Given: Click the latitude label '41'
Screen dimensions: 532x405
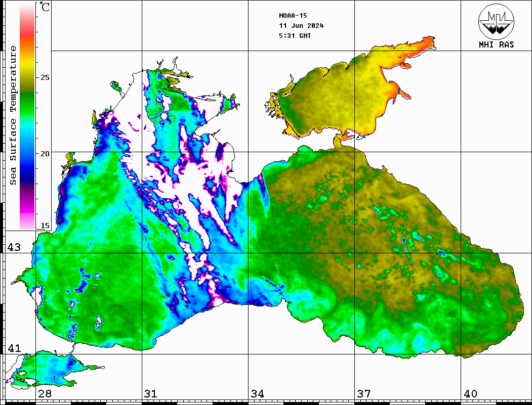Looking at the screenshot, I should point(14,348).
